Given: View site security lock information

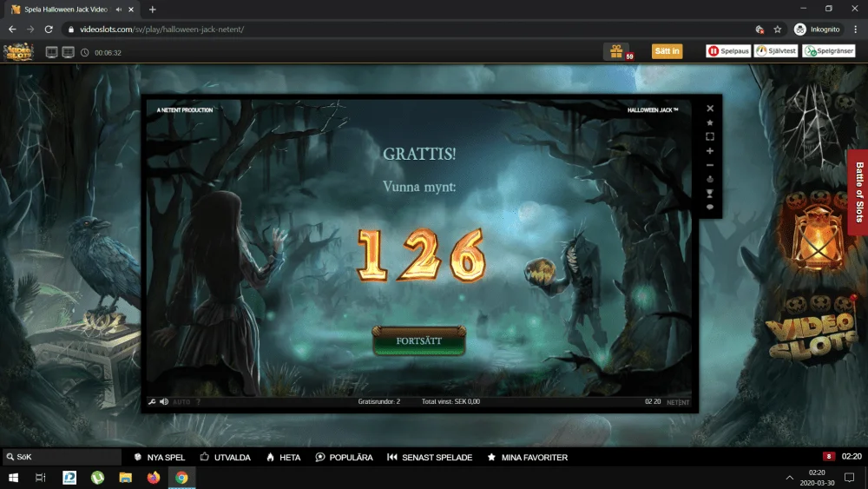Looking at the screenshot, I should tap(71, 30).
